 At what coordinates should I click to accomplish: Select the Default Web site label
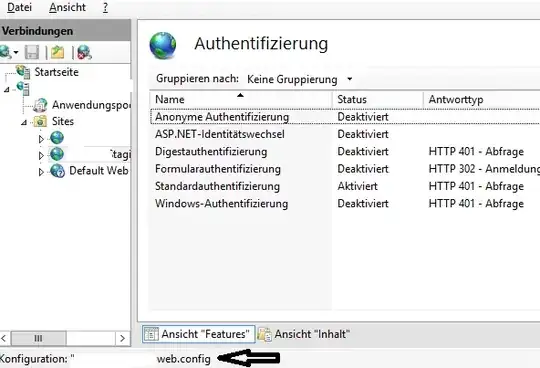(99, 170)
